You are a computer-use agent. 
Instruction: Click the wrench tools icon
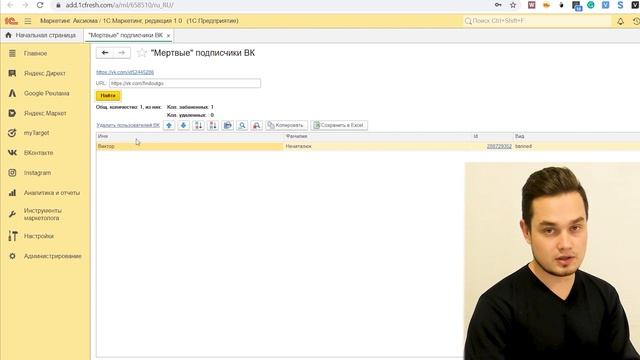tap(12, 214)
